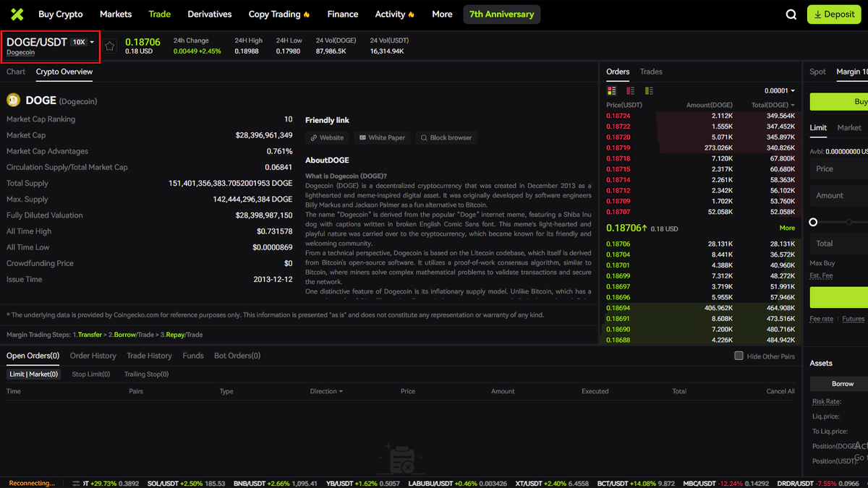The image size is (868, 488).
Task: Open the 0.00001 price precision dropdown
Action: tap(780, 91)
